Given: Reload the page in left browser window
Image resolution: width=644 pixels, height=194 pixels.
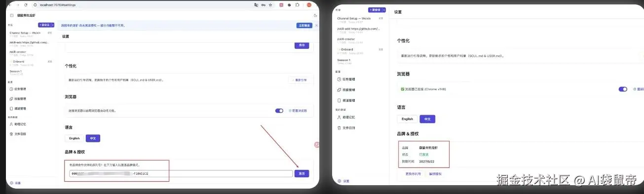Looking at the screenshot, I should 26,4.
